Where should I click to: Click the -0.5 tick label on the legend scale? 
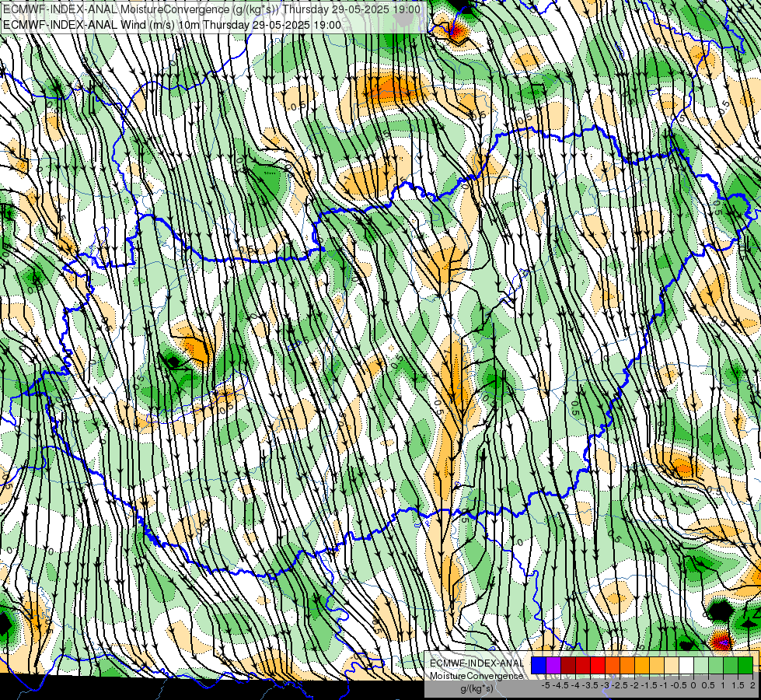pos(679,685)
